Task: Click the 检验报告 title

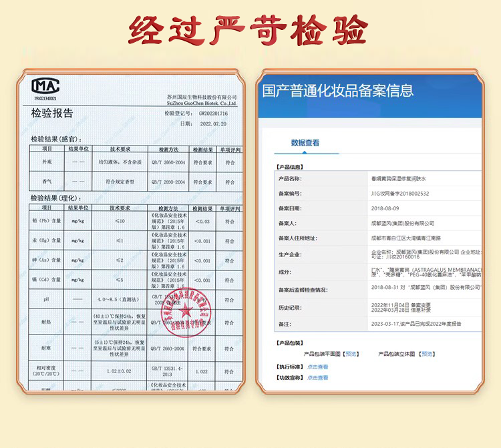Action: click(x=52, y=113)
